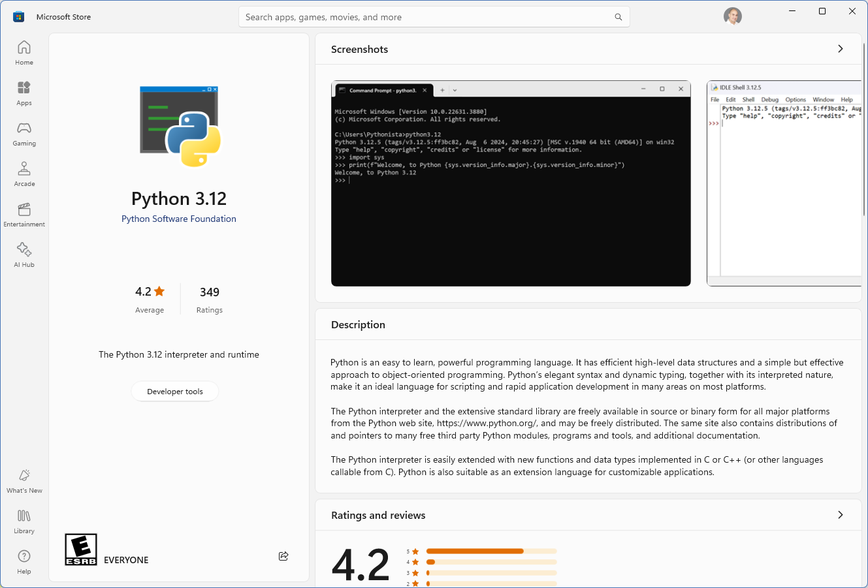This screenshot has height=588, width=868.
Task: Click the 5 star rating bar
Action: 490,551
